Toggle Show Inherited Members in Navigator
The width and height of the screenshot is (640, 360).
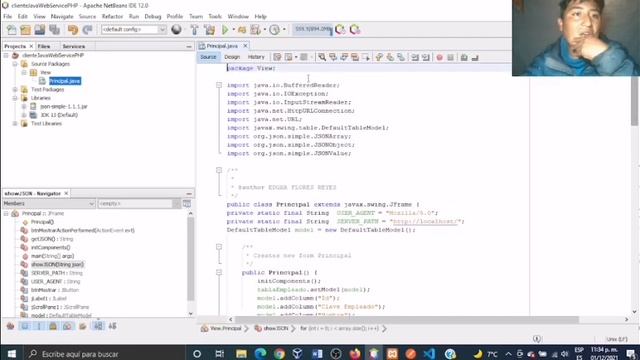(11, 326)
